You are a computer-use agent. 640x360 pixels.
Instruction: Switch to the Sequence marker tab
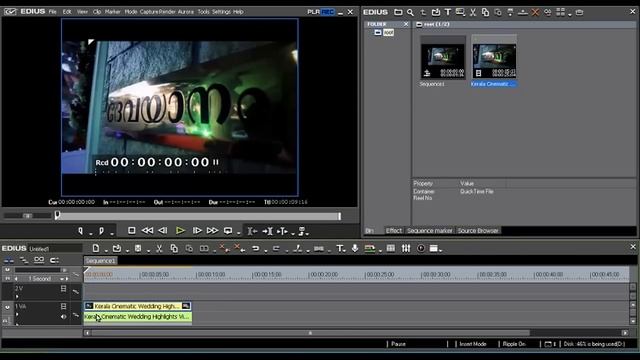click(430, 231)
